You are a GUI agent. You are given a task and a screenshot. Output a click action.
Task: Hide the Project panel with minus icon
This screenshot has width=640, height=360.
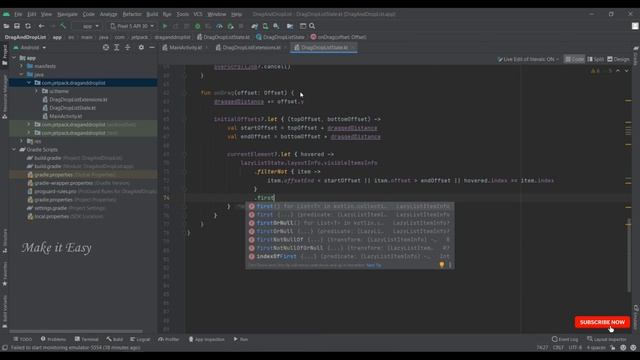coord(152,47)
